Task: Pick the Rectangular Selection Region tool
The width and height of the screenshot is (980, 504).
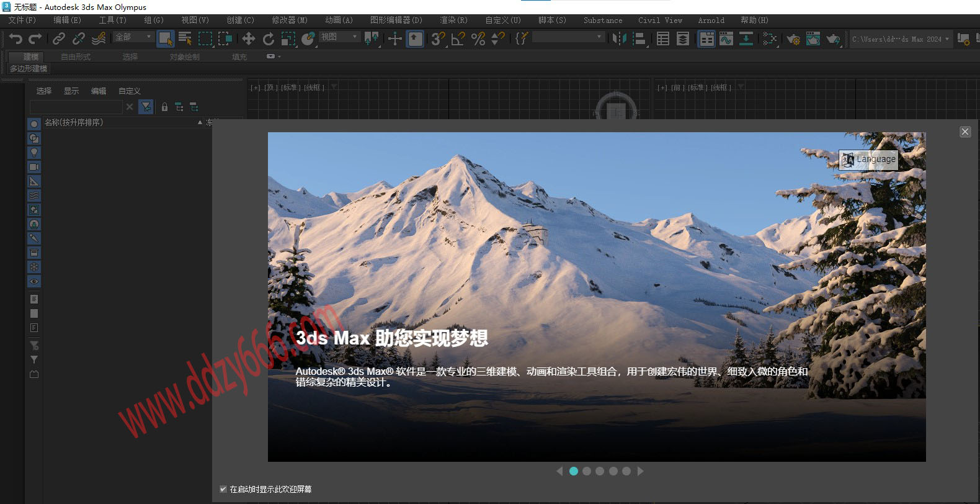Action: (x=205, y=38)
